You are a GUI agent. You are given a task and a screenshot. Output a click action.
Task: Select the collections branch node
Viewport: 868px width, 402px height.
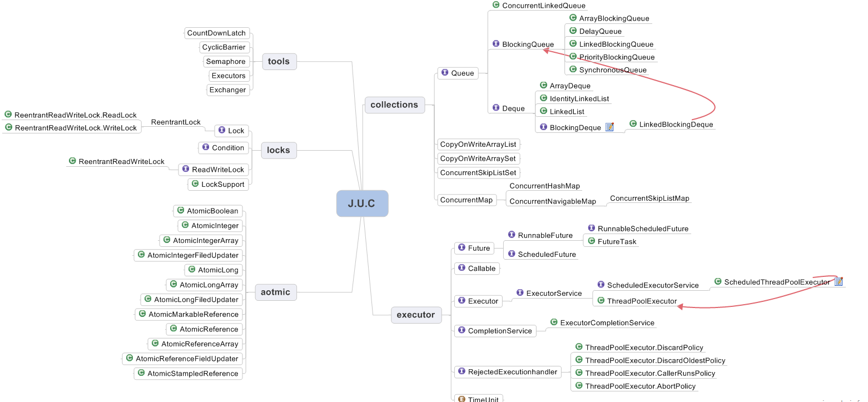[394, 105]
